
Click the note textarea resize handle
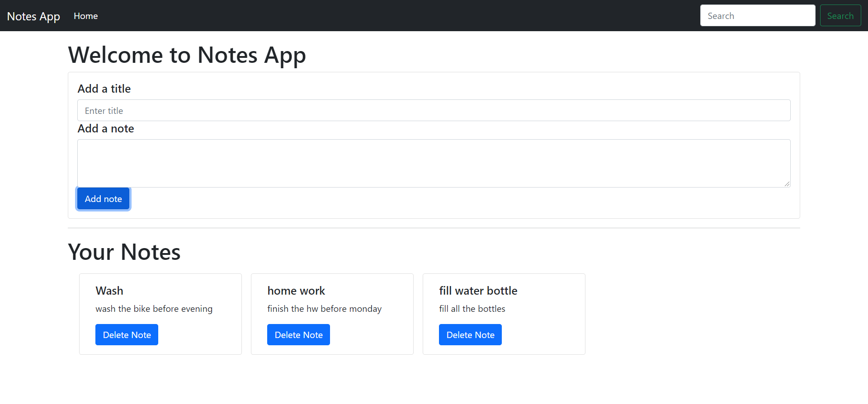[787, 184]
